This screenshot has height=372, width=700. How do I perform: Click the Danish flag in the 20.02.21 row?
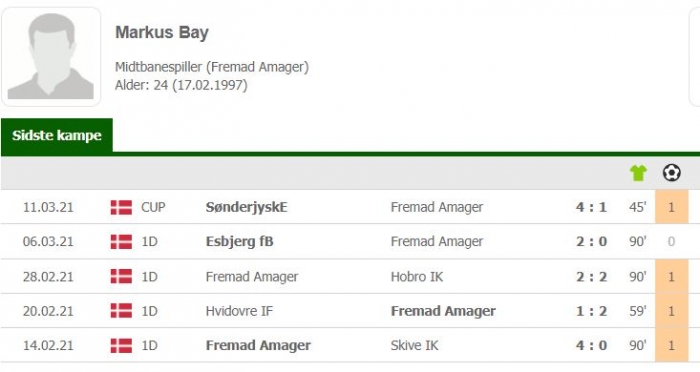pyautogui.click(x=121, y=311)
